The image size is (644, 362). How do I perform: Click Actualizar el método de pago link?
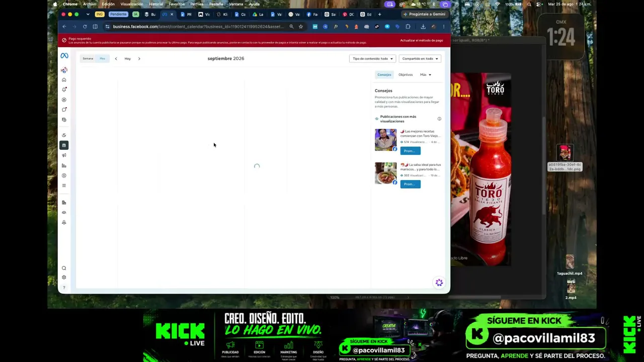click(x=422, y=40)
